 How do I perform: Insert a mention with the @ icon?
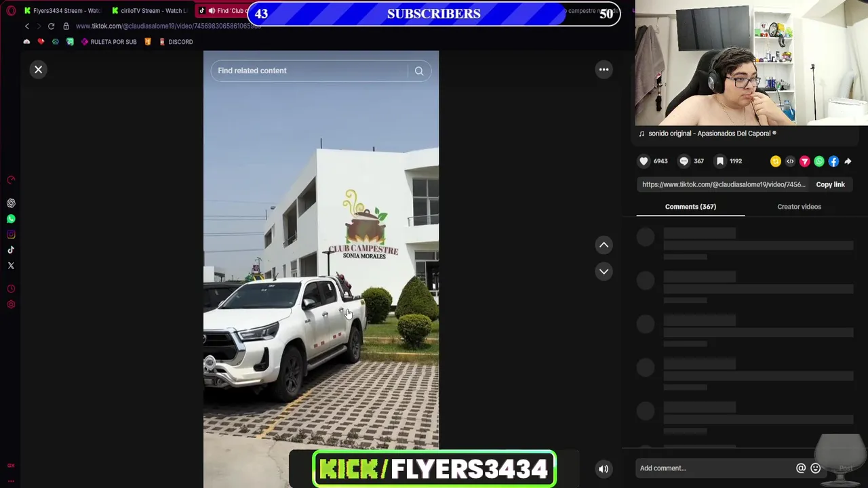pyautogui.click(x=801, y=468)
